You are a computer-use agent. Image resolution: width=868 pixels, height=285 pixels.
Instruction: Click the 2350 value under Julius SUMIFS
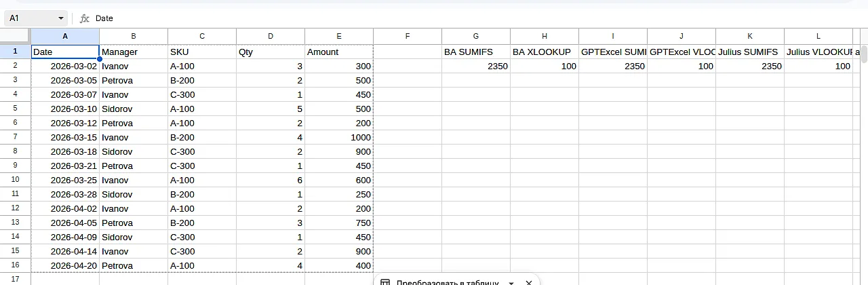tap(750, 66)
